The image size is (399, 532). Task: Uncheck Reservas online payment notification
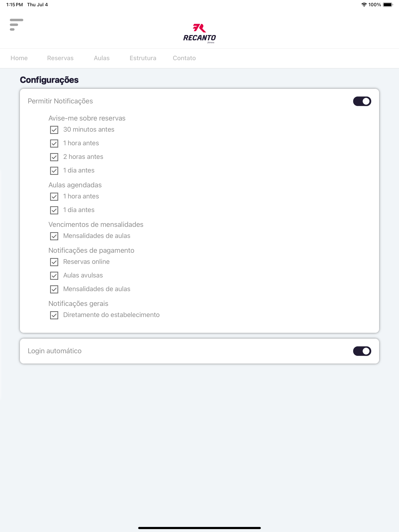[x=54, y=262]
